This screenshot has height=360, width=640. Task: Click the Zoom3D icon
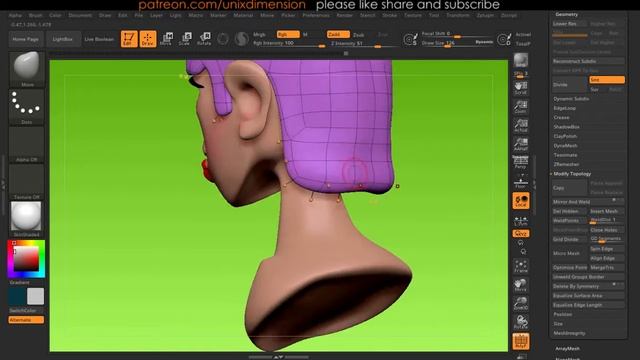520,304
